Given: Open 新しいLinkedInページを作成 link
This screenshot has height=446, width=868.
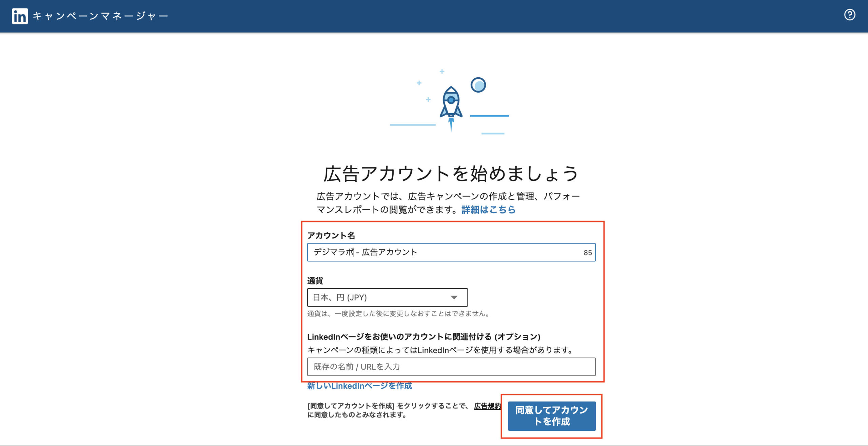Looking at the screenshot, I should tap(359, 386).
